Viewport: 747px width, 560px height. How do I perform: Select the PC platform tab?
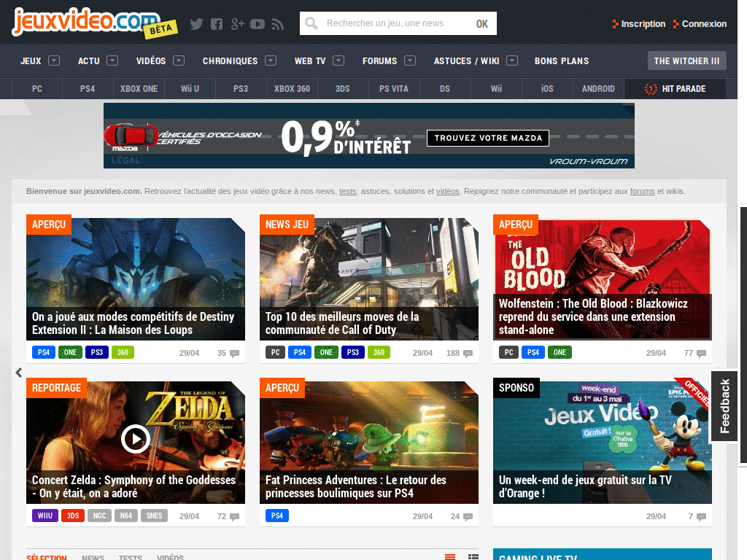(36, 88)
